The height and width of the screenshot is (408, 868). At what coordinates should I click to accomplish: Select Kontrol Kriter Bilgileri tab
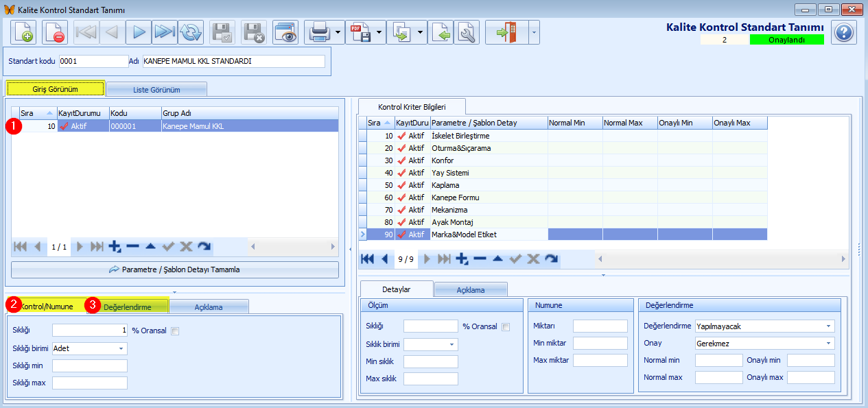tap(412, 106)
